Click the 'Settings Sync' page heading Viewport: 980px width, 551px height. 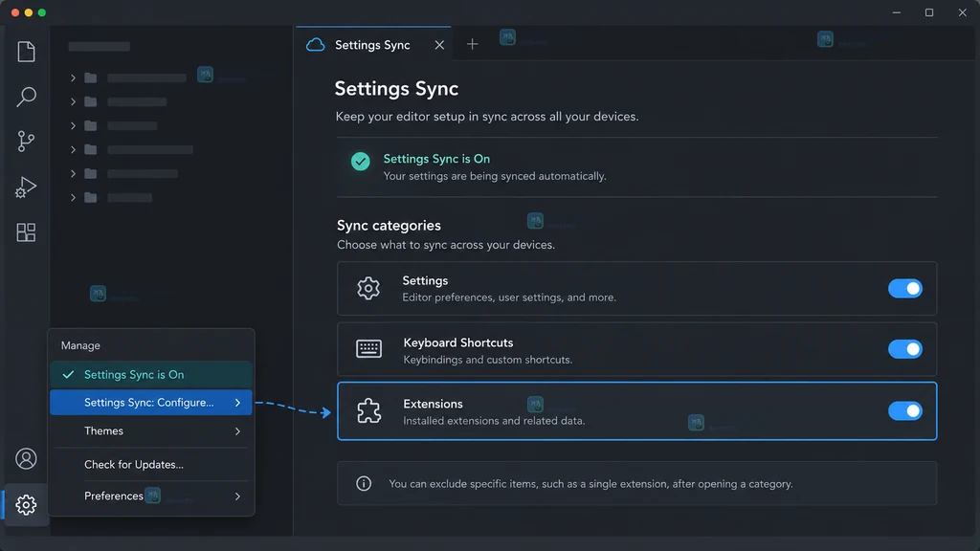[x=396, y=89]
